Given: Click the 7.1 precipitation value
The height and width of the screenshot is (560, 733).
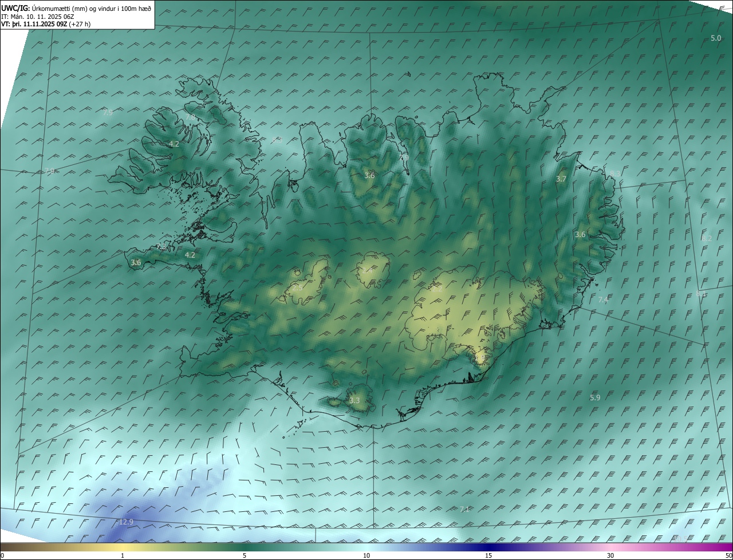Looking at the screenshot, I should click(464, 509).
